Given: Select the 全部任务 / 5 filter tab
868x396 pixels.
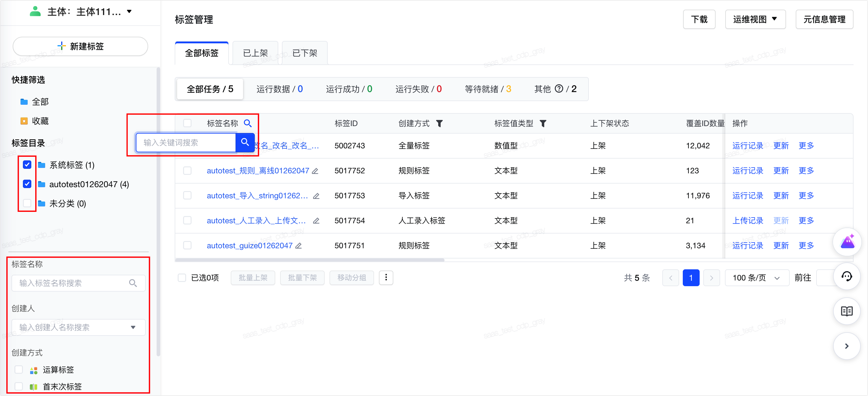Looking at the screenshot, I should [x=210, y=89].
